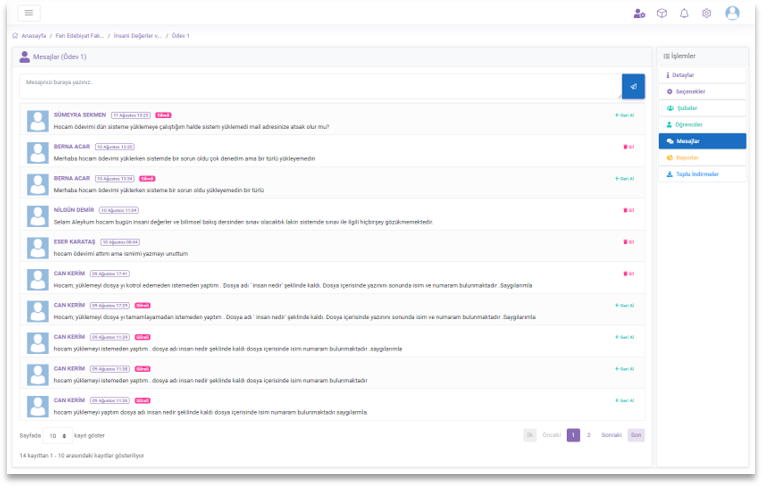Image resolution: width=762 pixels, height=486 pixels.
Task: Click the cube icon in top bar
Action: pos(661,13)
